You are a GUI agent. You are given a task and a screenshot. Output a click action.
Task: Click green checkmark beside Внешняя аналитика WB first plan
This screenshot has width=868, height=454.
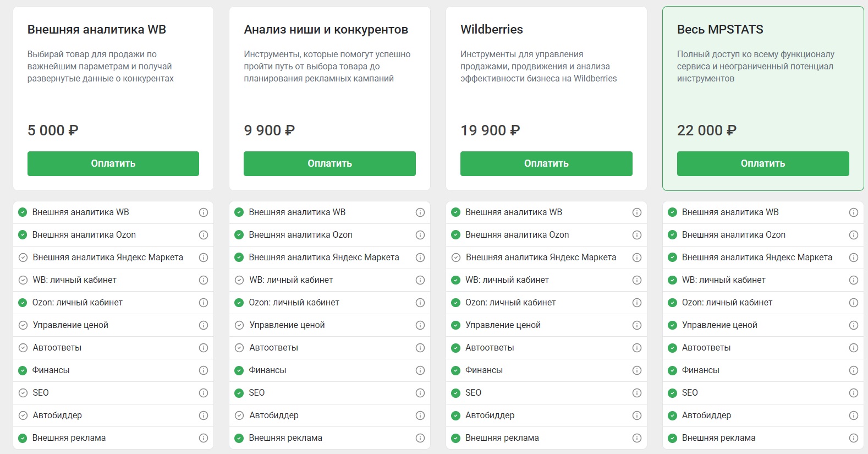[x=21, y=212]
